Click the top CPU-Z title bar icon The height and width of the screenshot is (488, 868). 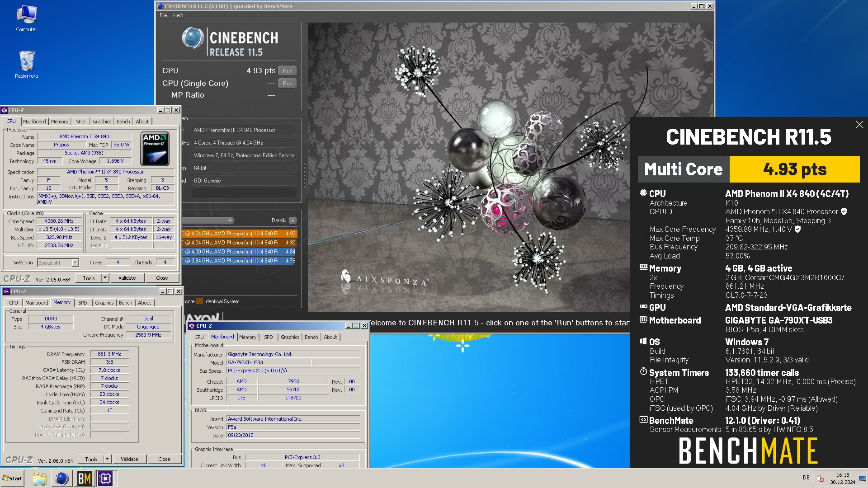tap(4, 110)
